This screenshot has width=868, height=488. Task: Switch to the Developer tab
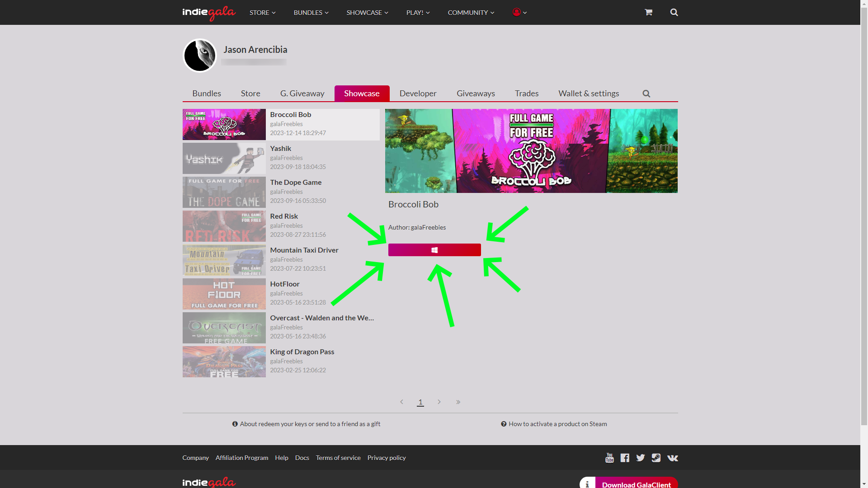click(x=418, y=94)
